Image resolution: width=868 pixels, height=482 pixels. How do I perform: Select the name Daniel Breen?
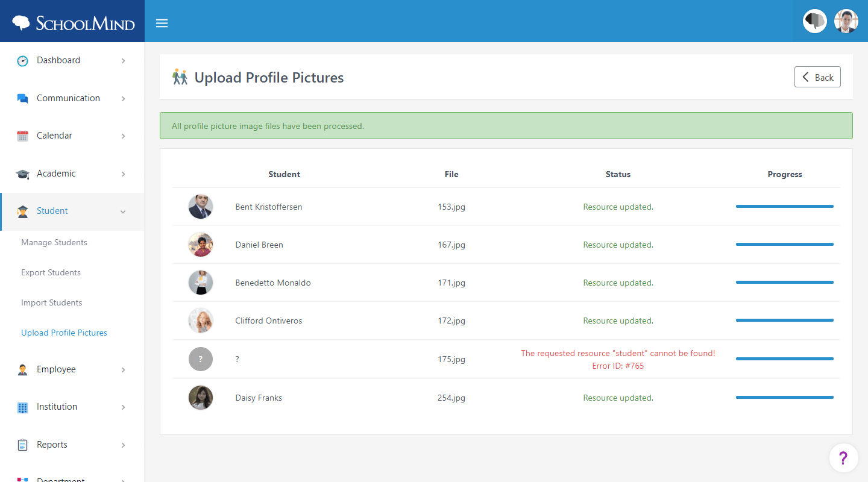click(x=259, y=245)
